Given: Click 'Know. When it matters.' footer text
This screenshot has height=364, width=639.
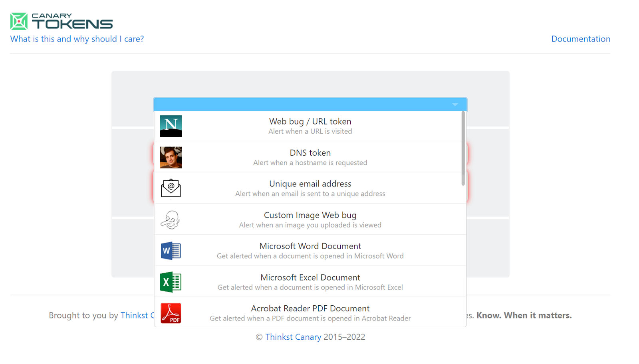Looking at the screenshot, I should [x=524, y=315].
